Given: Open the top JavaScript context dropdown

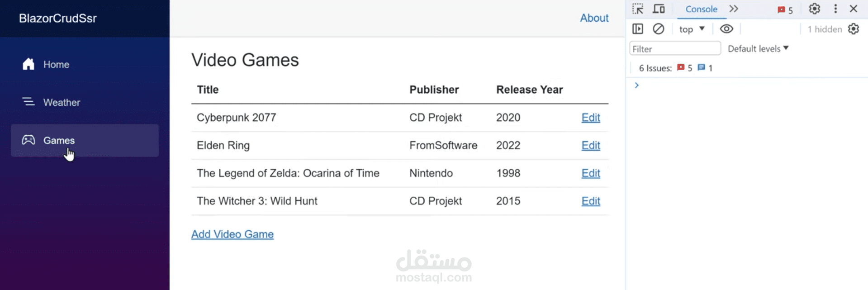Looking at the screenshot, I should pyautogui.click(x=692, y=29).
